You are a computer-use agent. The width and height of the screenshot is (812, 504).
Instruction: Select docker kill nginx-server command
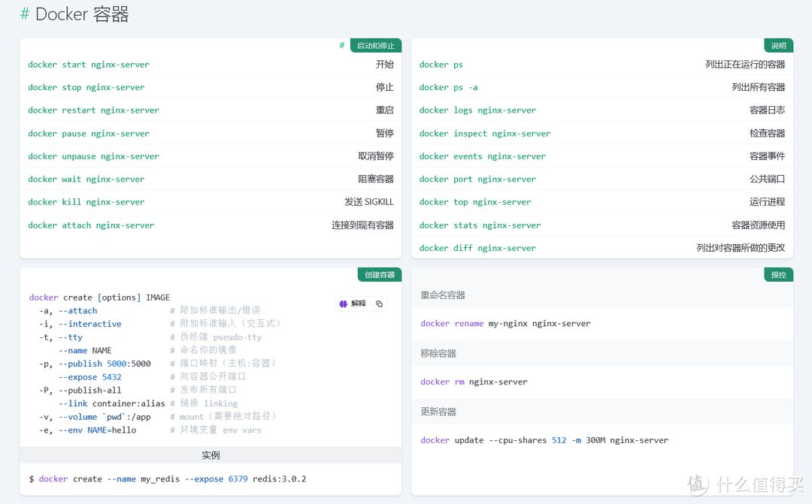pyautogui.click(x=86, y=202)
